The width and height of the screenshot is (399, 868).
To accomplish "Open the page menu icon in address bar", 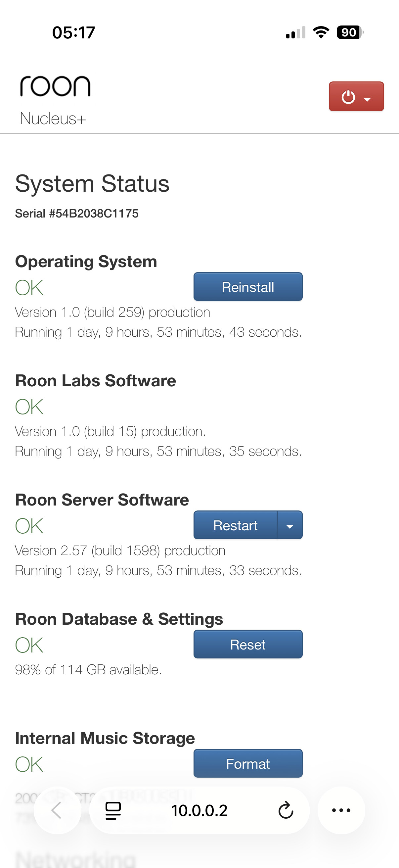I will click(113, 810).
